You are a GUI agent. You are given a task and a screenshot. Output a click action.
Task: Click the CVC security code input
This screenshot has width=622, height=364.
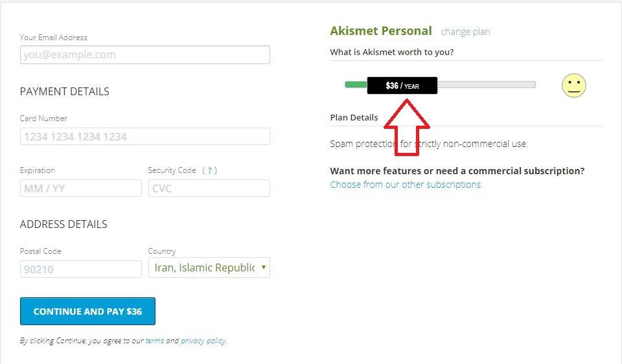(209, 188)
